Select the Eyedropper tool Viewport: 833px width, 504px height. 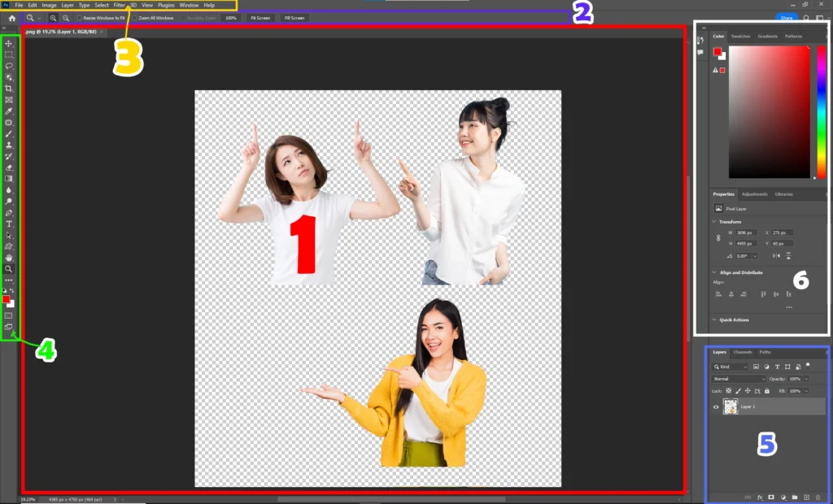click(x=8, y=111)
